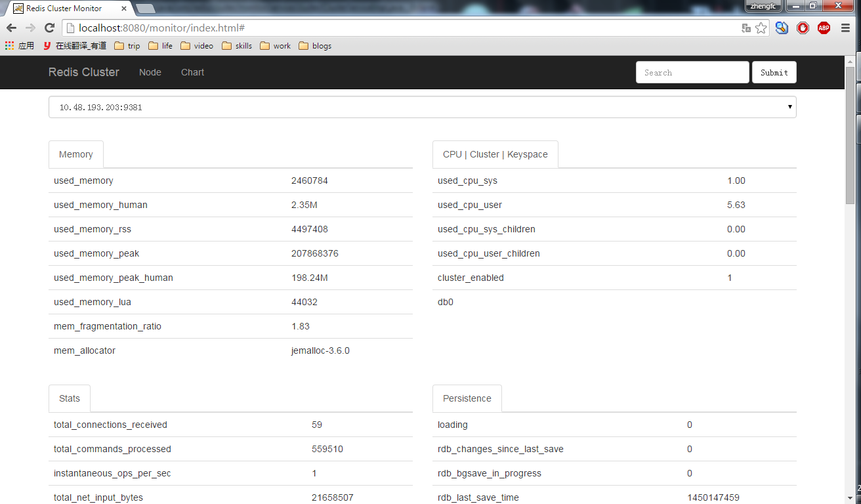Viewport: 861px width, 504px height.
Task: Open the ABP Adblock Plus extension icon
Action: pyautogui.click(x=824, y=28)
